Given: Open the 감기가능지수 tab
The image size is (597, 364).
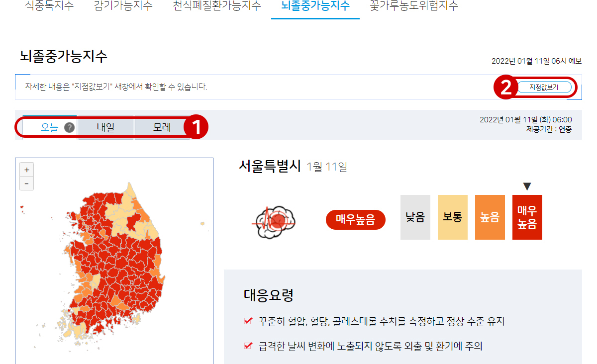Looking at the screenshot, I should click(x=123, y=6).
